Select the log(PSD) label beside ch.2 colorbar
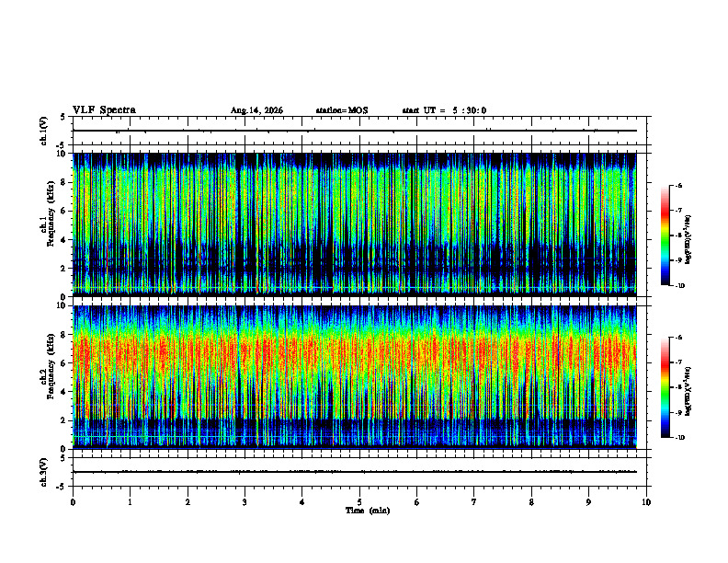728x563 pixels. coord(688,391)
